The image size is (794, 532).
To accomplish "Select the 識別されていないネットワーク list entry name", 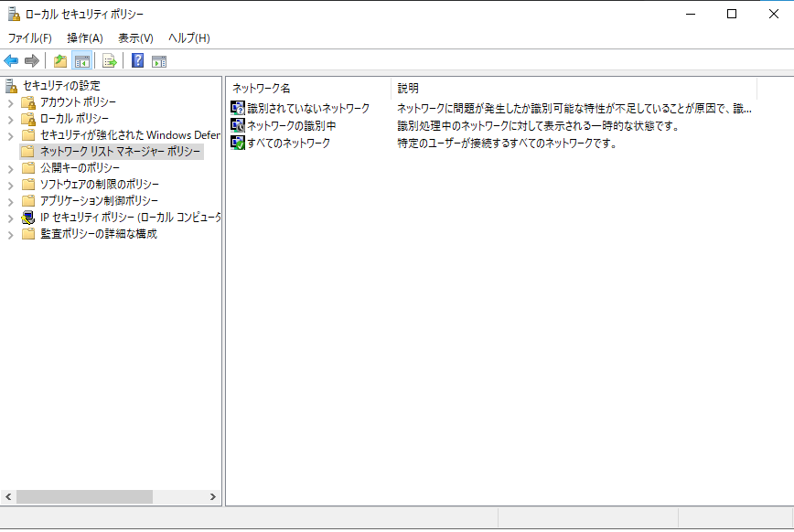I will (308, 109).
